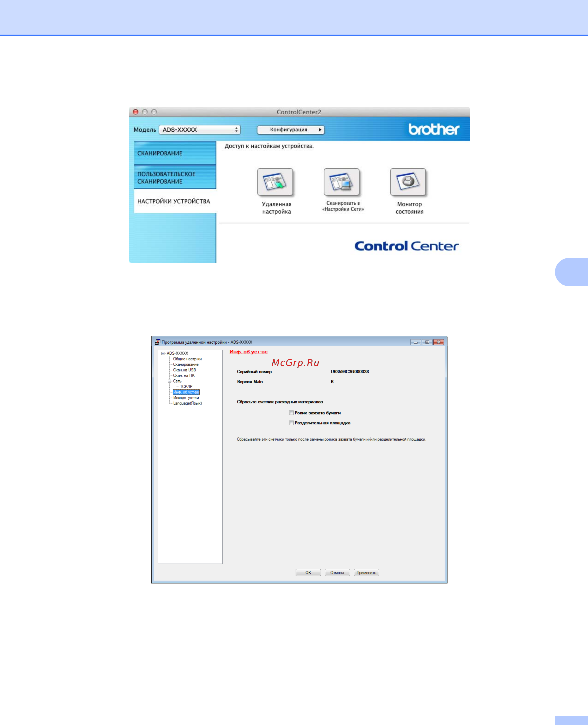Click the Применить button
Image resolution: width=588 pixels, height=725 pixels.
pyautogui.click(x=366, y=573)
